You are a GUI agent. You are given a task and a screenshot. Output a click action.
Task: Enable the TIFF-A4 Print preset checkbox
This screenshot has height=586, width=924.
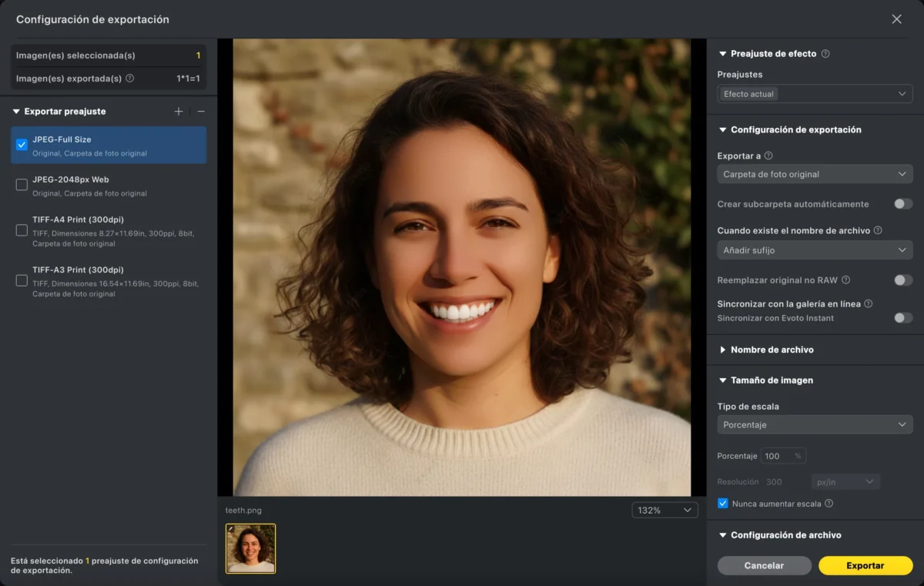(22, 230)
